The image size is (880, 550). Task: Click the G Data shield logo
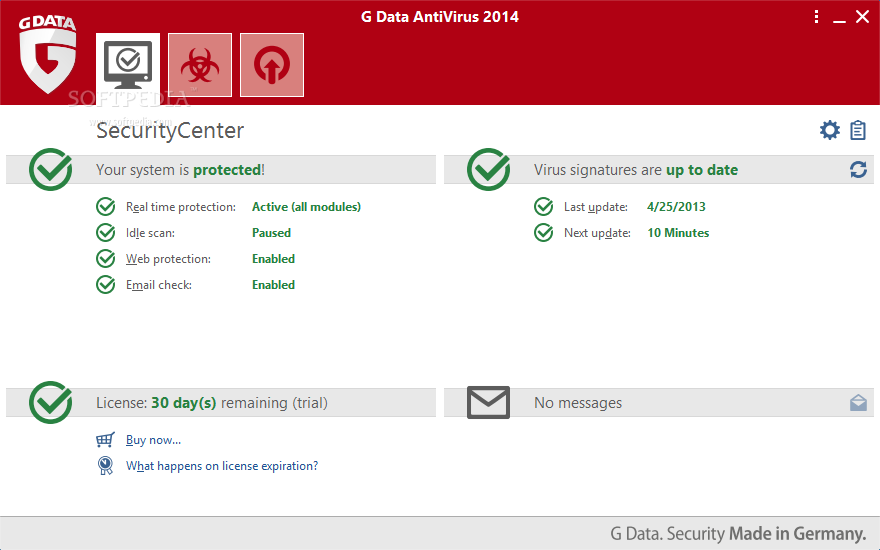(x=48, y=54)
